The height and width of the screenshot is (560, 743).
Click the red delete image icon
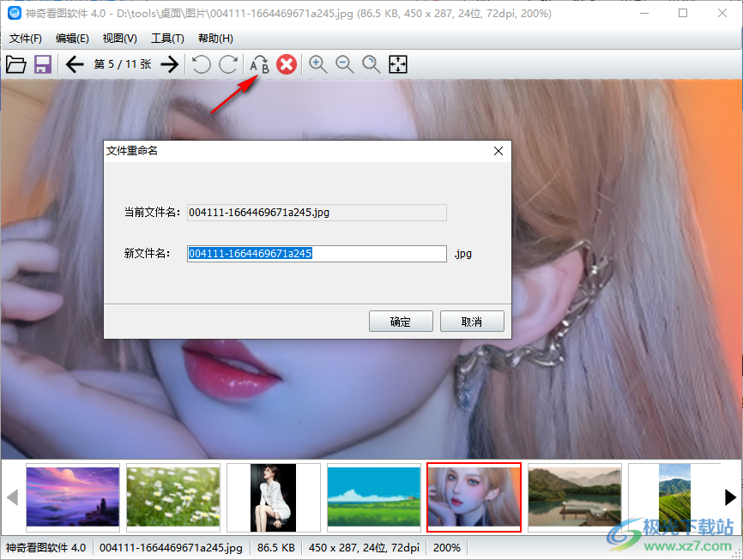pyautogui.click(x=287, y=64)
